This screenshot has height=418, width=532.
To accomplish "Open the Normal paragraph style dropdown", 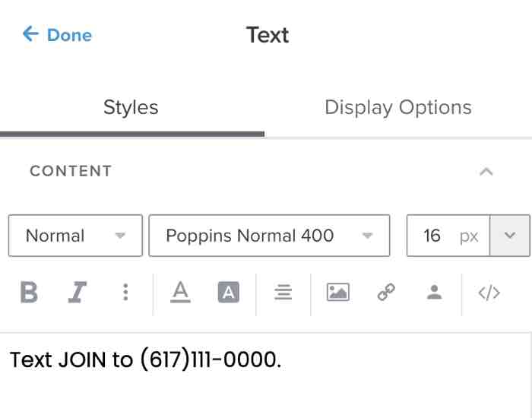I will (75, 236).
